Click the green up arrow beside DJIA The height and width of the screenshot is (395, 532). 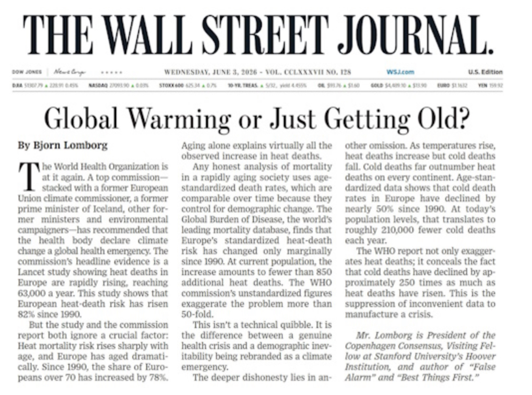tap(46, 86)
